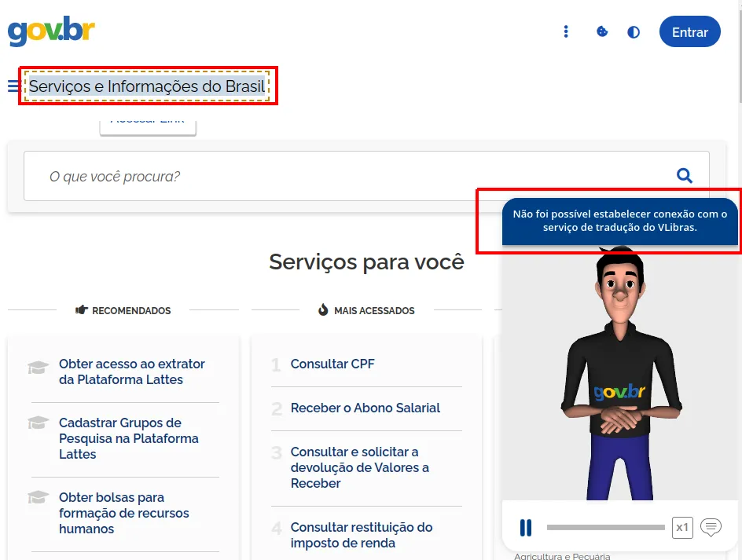
Task: Select the Recomendados tab
Action: [123, 310]
